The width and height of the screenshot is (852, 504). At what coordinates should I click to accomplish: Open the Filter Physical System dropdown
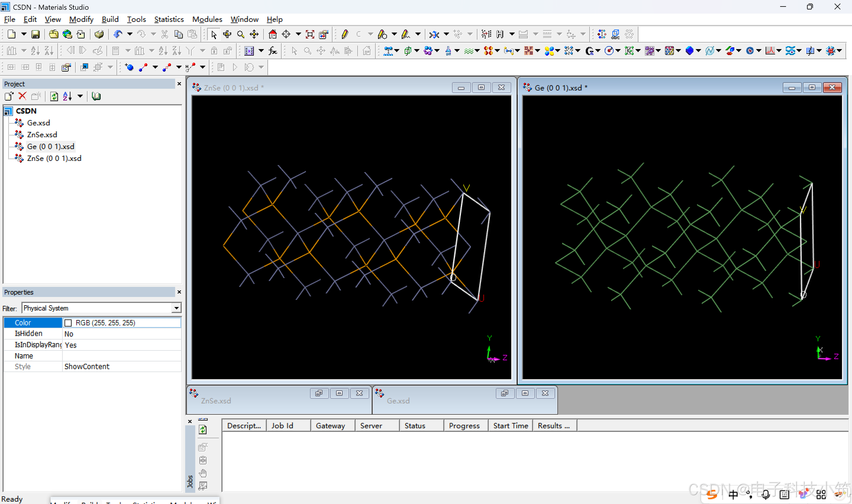[176, 308]
